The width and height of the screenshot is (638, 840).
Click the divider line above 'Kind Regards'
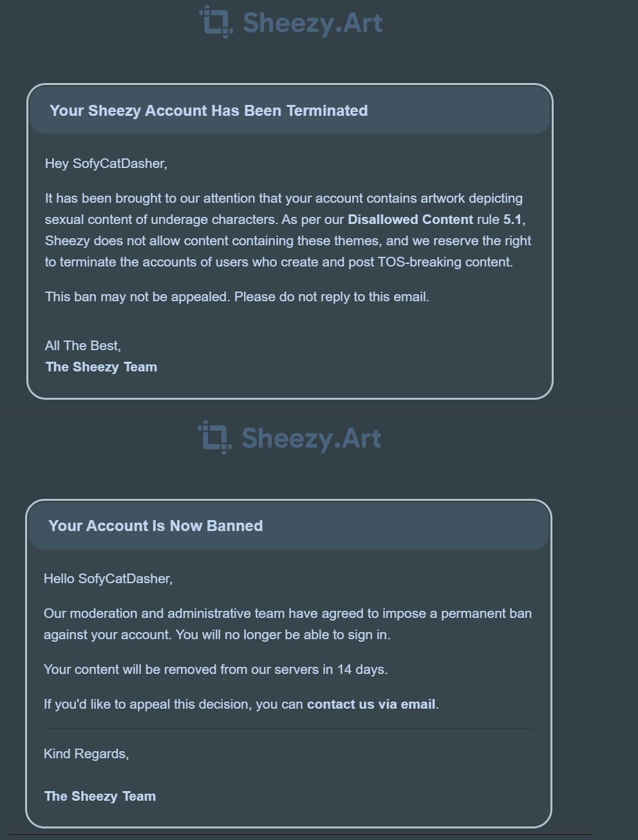point(288,729)
